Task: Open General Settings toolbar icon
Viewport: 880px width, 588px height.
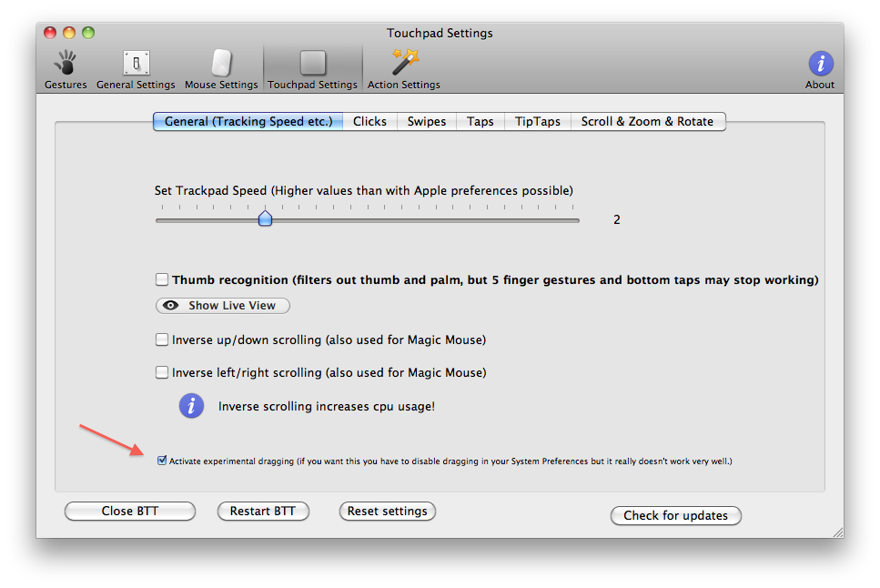Action: coord(136,64)
